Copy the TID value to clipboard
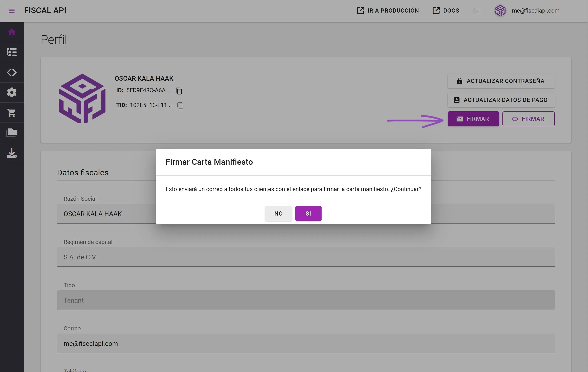588x372 pixels. point(180,106)
